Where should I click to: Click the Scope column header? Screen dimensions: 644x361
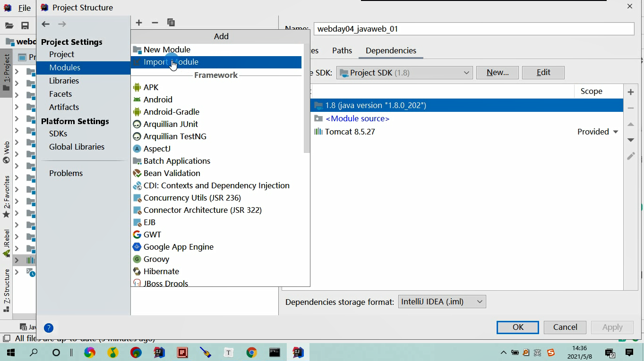coord(599,91)
